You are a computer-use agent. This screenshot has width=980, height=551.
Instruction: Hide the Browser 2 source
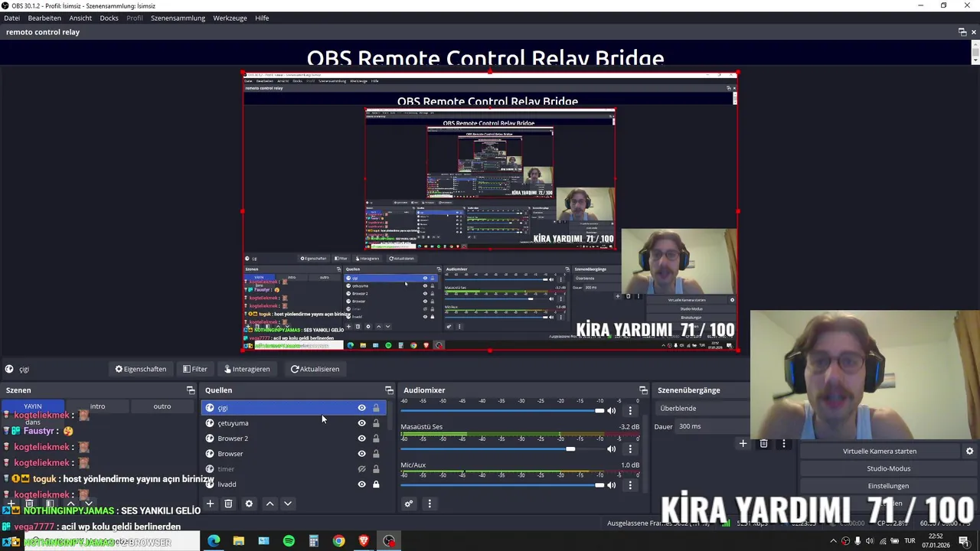[x=361, y=439]
